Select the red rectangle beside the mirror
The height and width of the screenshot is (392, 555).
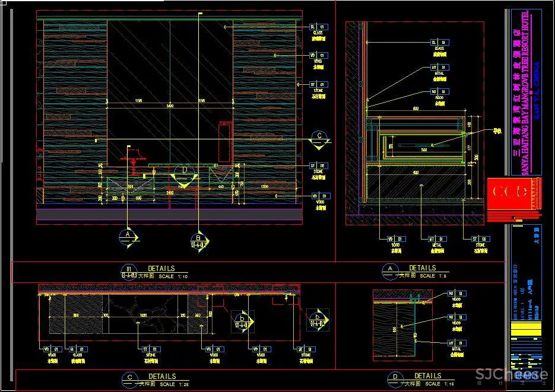coord(224,141)
